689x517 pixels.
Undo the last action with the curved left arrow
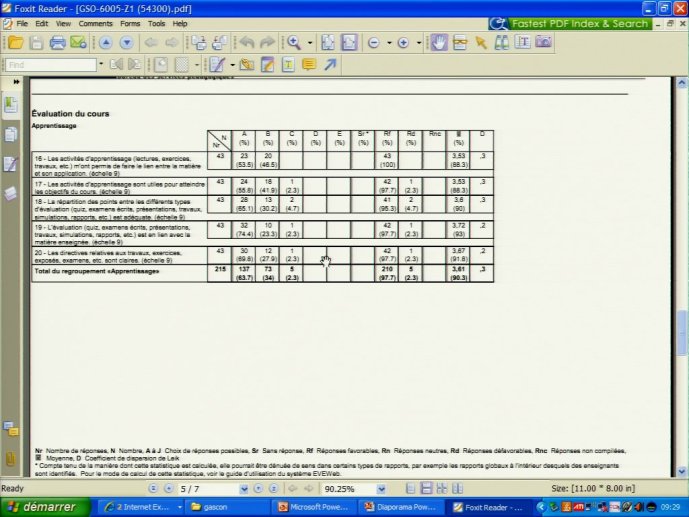point(247,43)
